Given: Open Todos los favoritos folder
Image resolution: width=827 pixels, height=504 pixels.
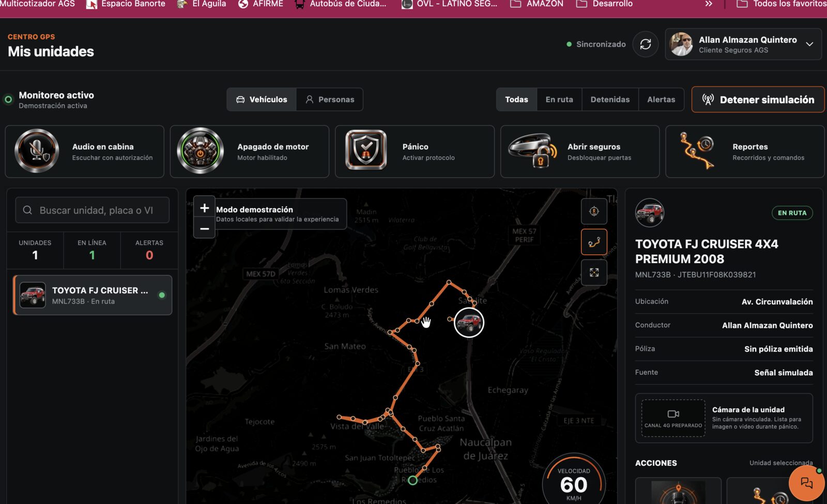Looking at the screenshot, I should tap(782, 4).
